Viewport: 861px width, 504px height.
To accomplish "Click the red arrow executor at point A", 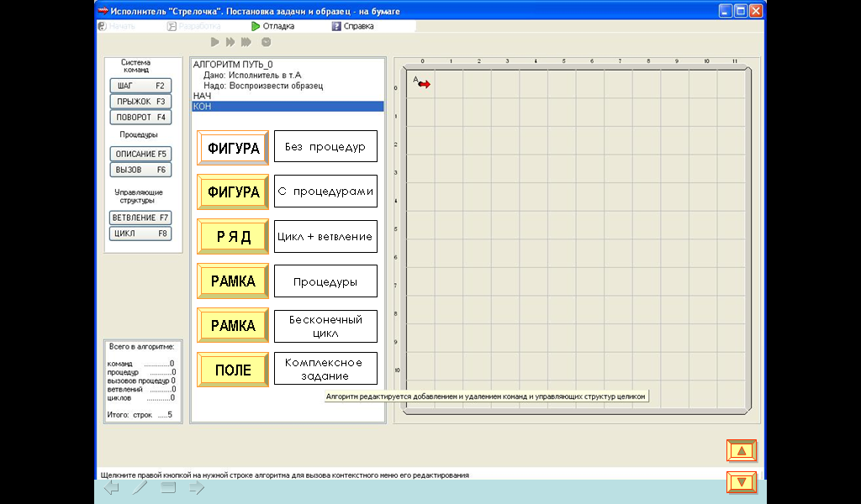I will (x=424, y=85).
